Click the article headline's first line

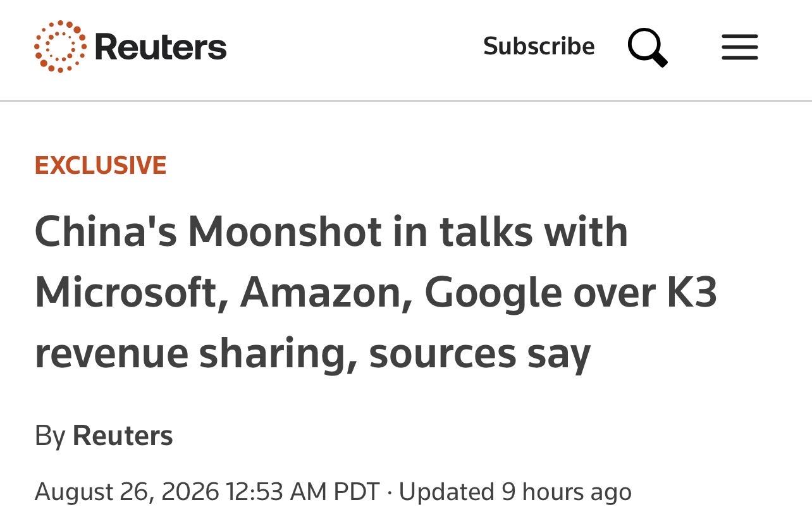331,231
